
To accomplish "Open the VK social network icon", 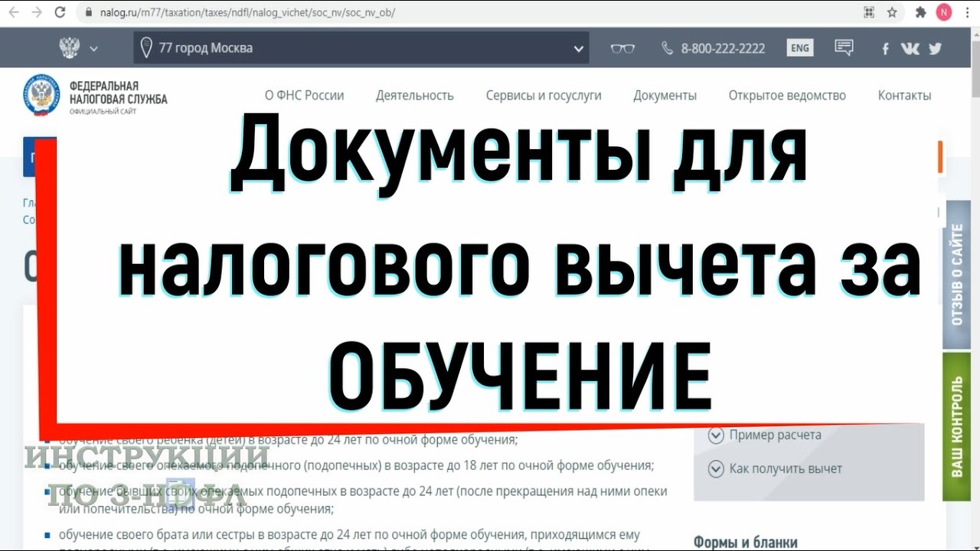I will pyautogui.click(x=910, y=48).
